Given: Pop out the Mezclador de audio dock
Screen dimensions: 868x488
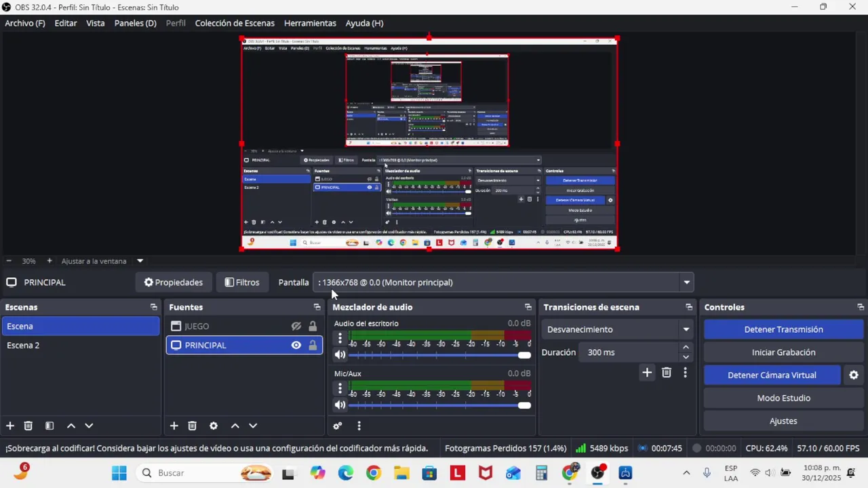Looking at the screenshot, I should pos(528,307).
